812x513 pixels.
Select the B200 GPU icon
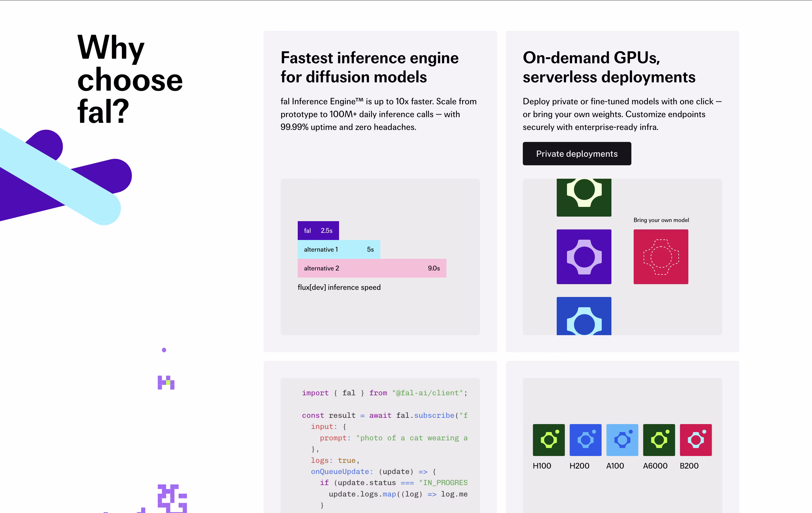(696, 440)
